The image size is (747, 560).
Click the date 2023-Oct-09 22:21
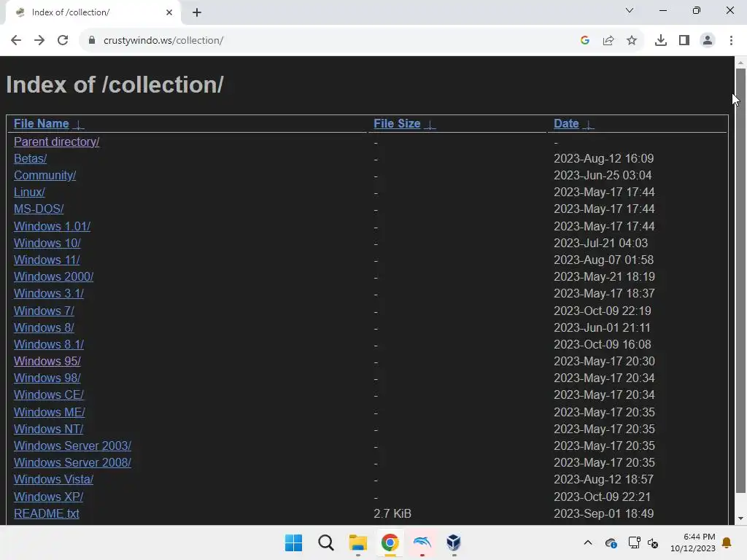click(602, 497)
